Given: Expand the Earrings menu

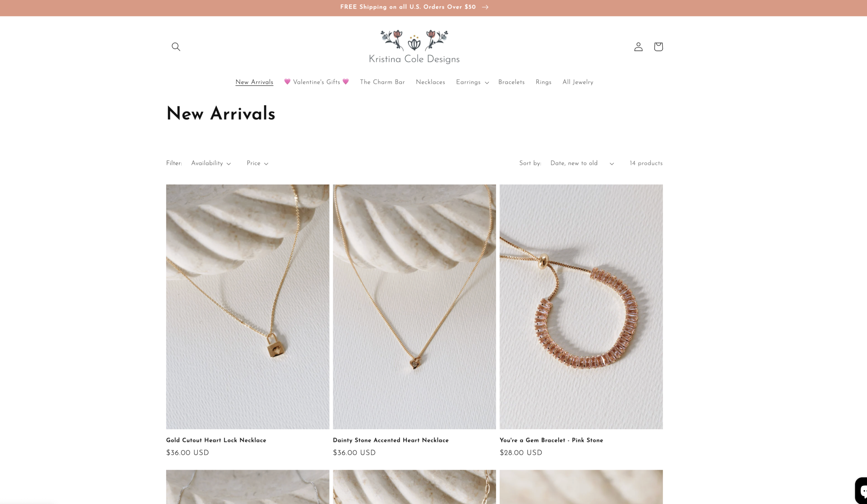Looking at the screenshot, I should click(472, 82).
